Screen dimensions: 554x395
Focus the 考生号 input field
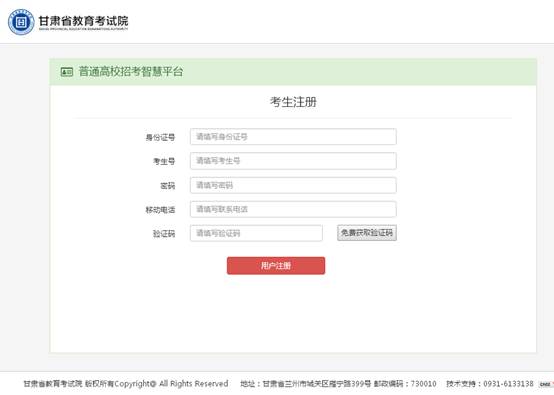tap(293, 161)
